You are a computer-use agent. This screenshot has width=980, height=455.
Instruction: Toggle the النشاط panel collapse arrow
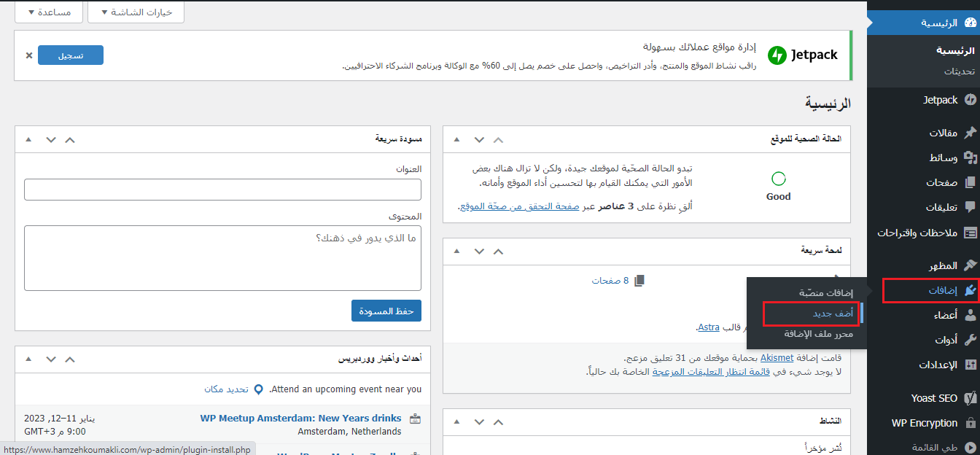point(456,421)
